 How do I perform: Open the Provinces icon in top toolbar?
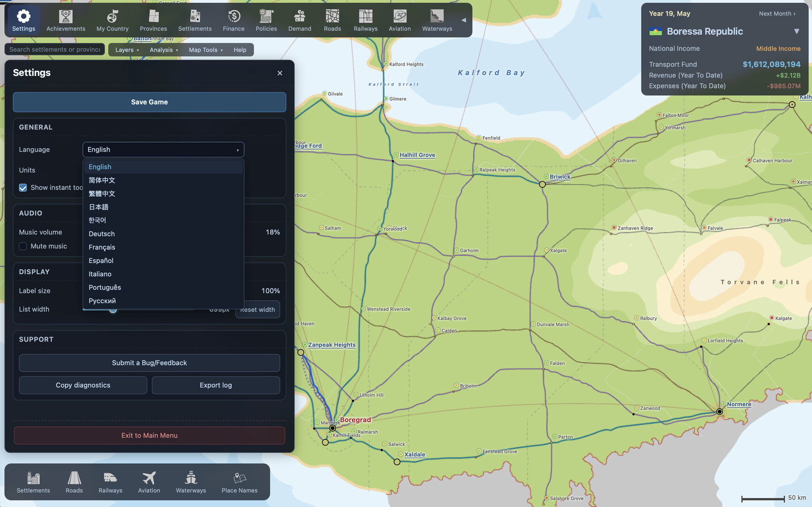(153, 21)
